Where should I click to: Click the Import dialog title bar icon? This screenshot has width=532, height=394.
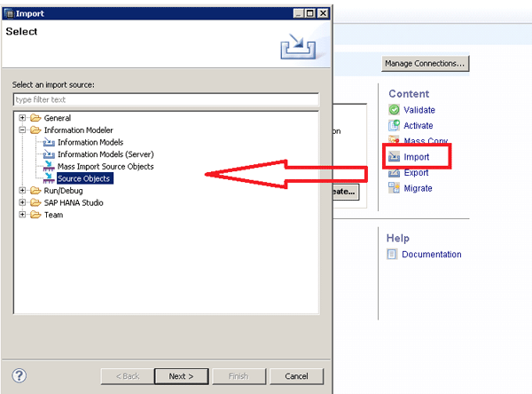tap(10, 13)
